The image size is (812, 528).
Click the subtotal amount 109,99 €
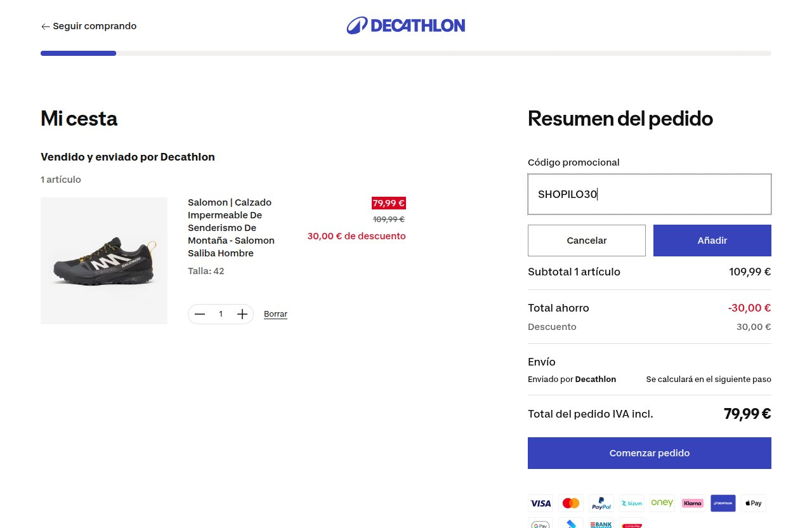tap(750, 272)
